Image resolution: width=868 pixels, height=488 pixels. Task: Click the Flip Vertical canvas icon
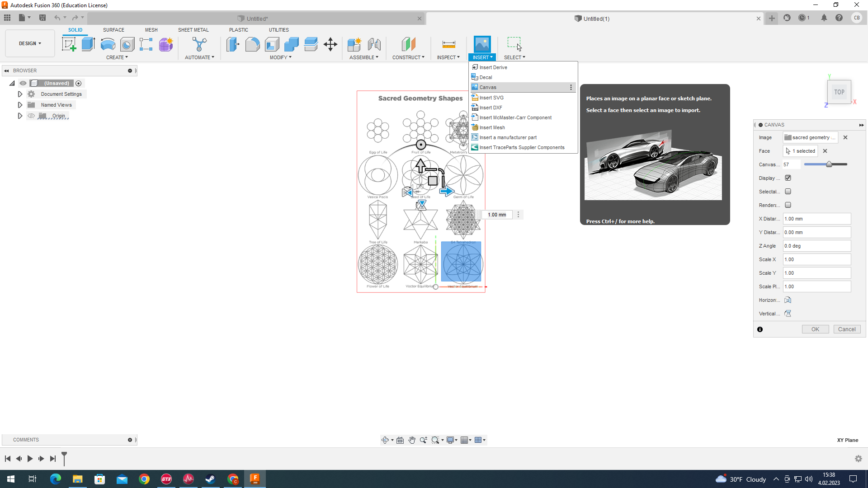(788, 314)
